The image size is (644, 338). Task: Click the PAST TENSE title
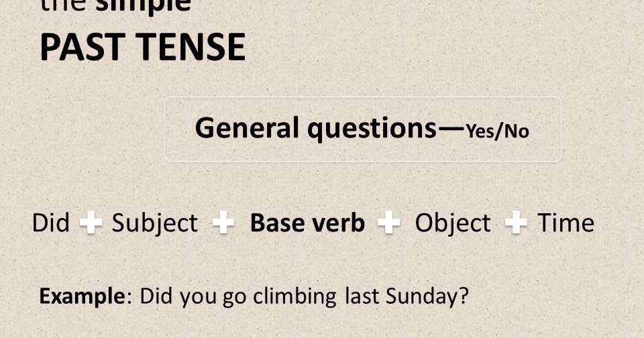coord(143,47)
